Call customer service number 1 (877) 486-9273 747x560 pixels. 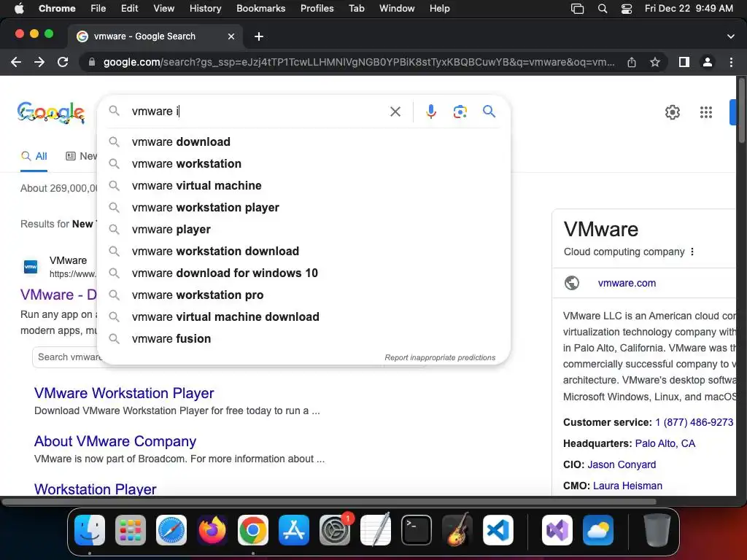[694, 422]
